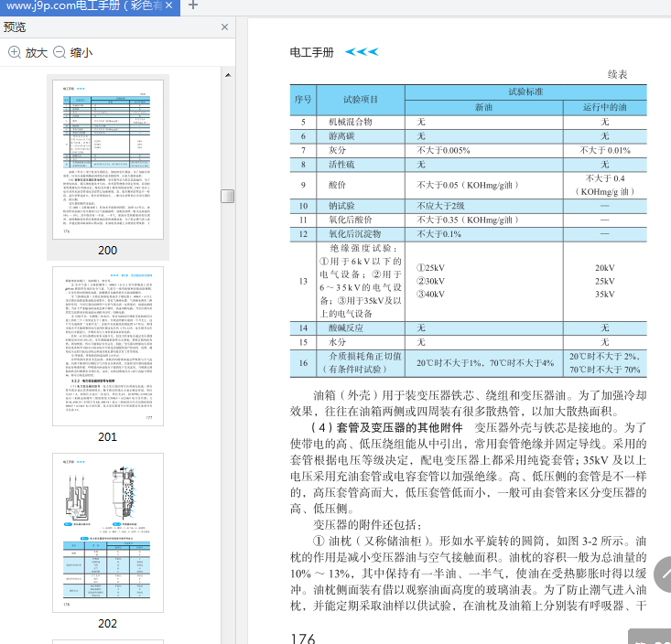Select the www.j9p.com电工手册 tab
This screenshot has height=644, width=671.
point(90,5)
